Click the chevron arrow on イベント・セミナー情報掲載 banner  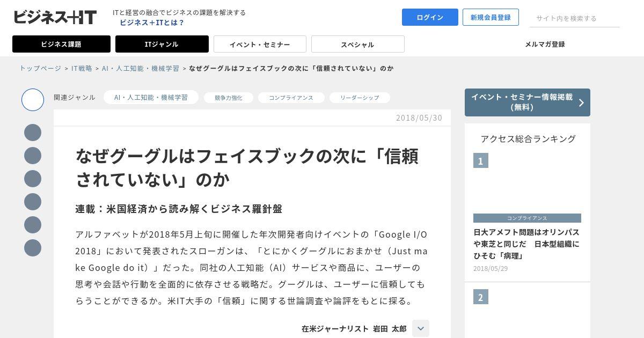point(581,102)
